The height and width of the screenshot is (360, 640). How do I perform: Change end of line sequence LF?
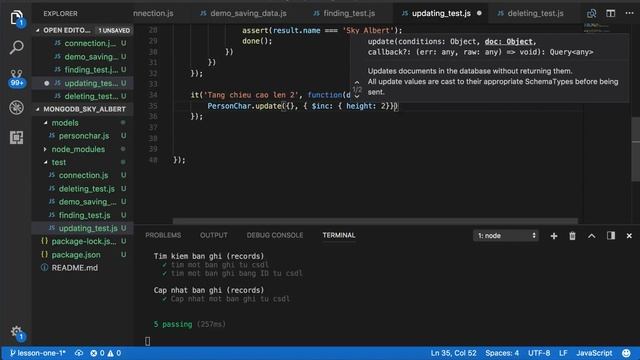[x=563, y=353]
